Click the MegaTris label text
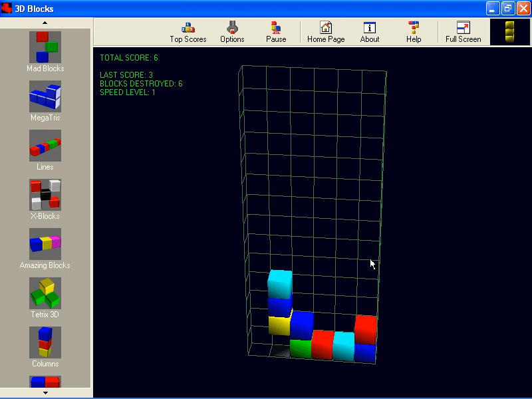 pyautogui.click(x=45, y=118)
